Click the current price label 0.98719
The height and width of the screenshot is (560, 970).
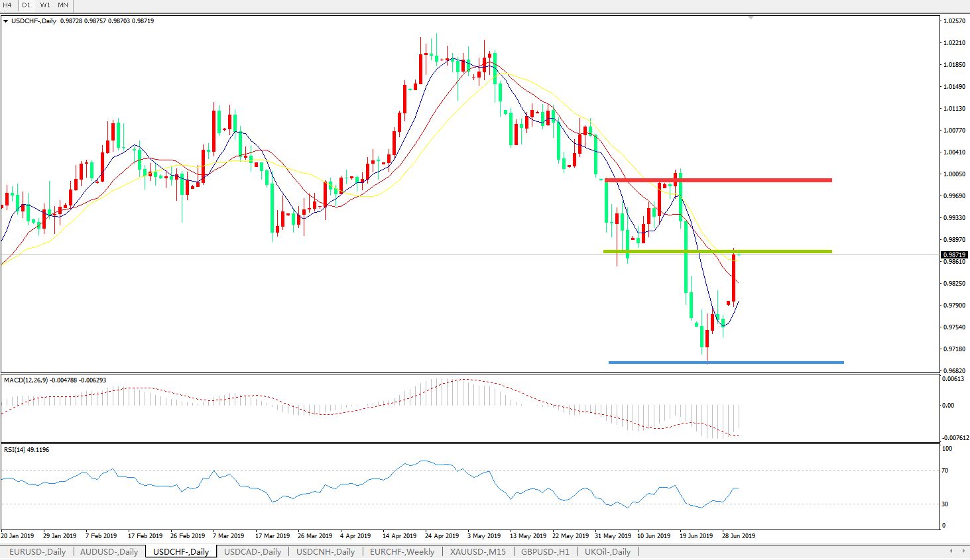click(x=955, y=254)
